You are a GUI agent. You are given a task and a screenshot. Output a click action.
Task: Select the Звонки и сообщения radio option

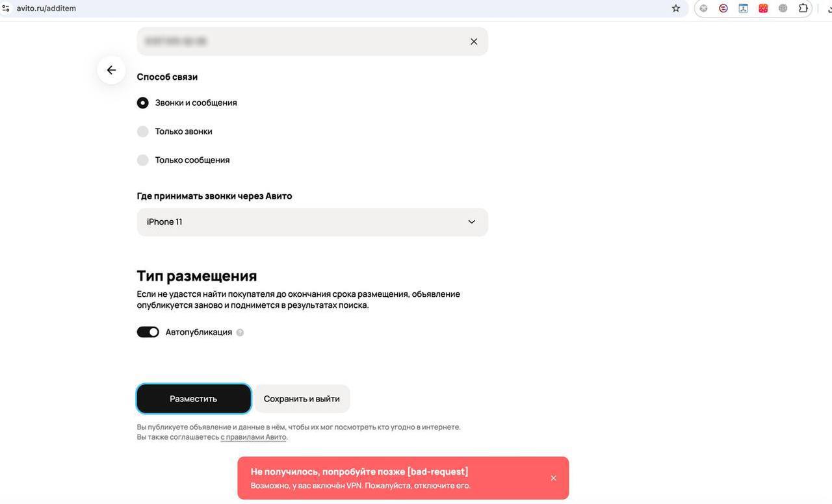[143, 103]
